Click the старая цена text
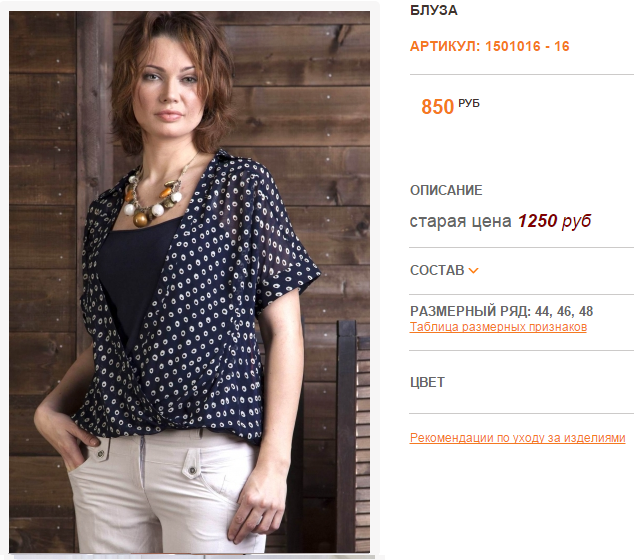This screenshot has height=560, width=634. (461, 221)
